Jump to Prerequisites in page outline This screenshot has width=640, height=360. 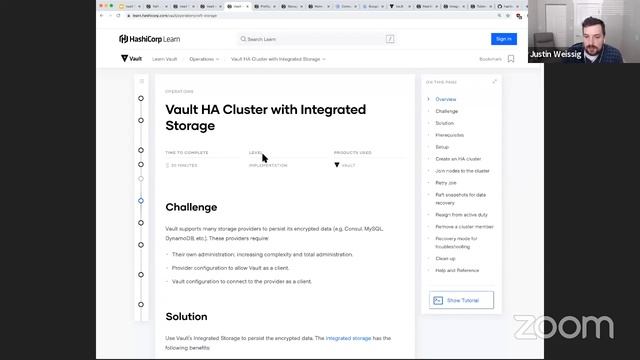(x=449, y=135)
